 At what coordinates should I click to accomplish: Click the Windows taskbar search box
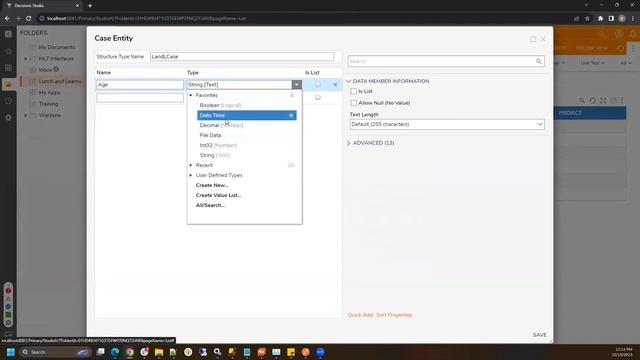pos(55,352)
